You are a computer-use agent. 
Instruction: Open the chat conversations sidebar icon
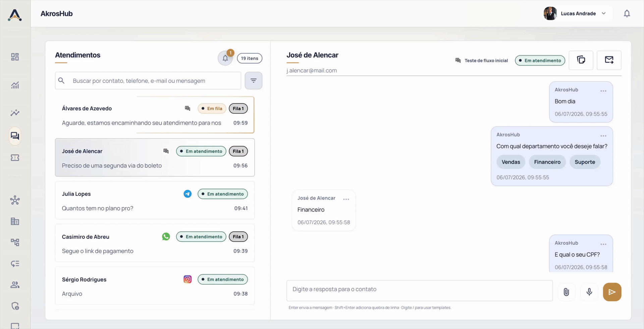click(15, 136)
